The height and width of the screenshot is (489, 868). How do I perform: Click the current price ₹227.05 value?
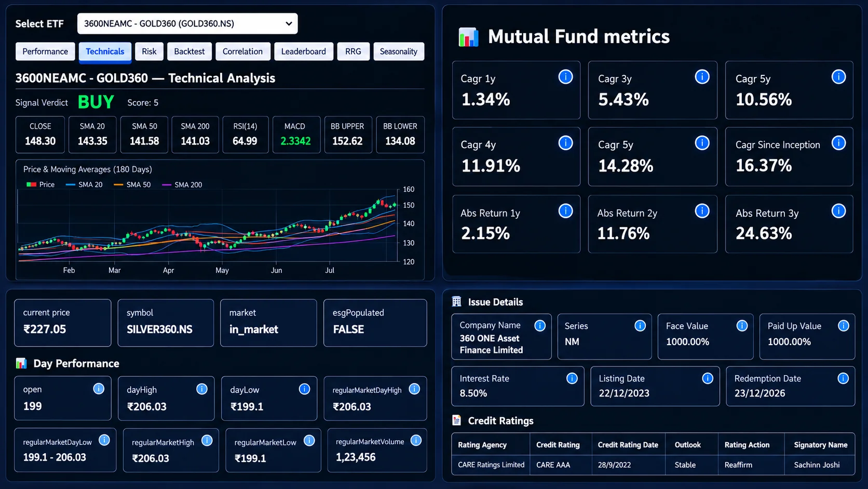tap(45, 329)
